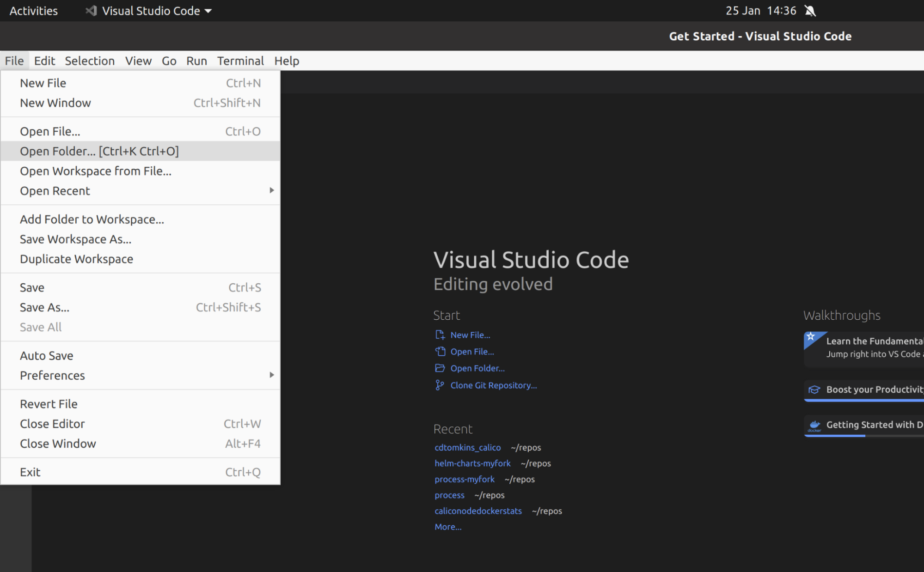
Task: Click the 25 Jan 14:36 clock
Action: [x=761, y=11]
